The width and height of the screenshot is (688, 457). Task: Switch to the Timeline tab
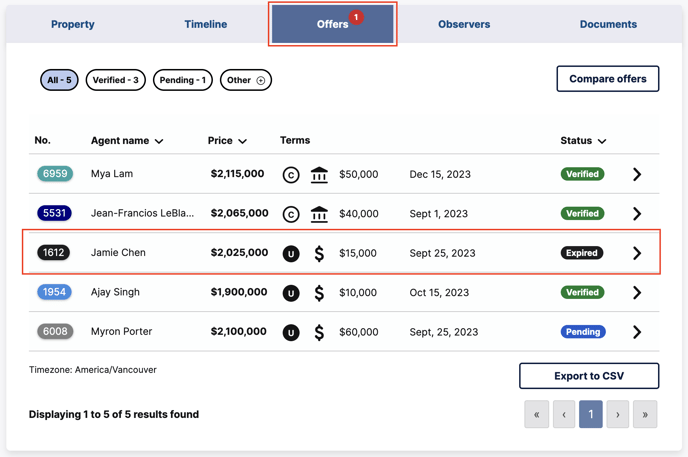tap(206, 24)
